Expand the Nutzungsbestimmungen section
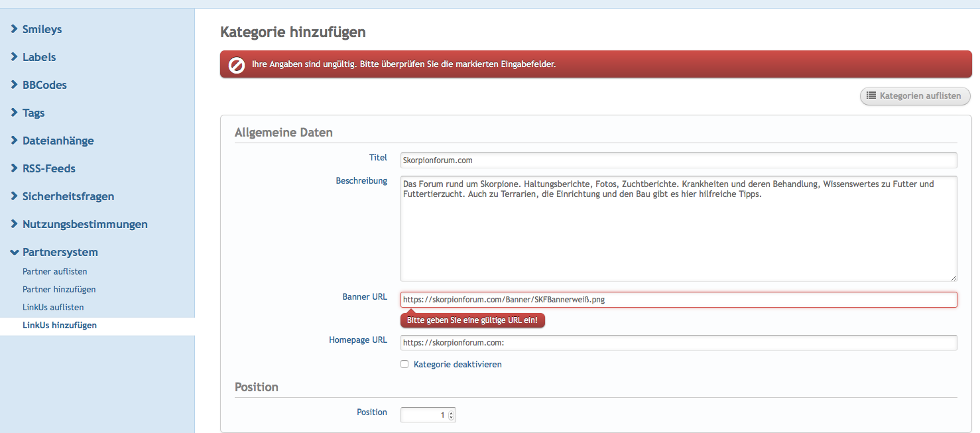This screenshot has height=433, width=980. tap(85, 224)
